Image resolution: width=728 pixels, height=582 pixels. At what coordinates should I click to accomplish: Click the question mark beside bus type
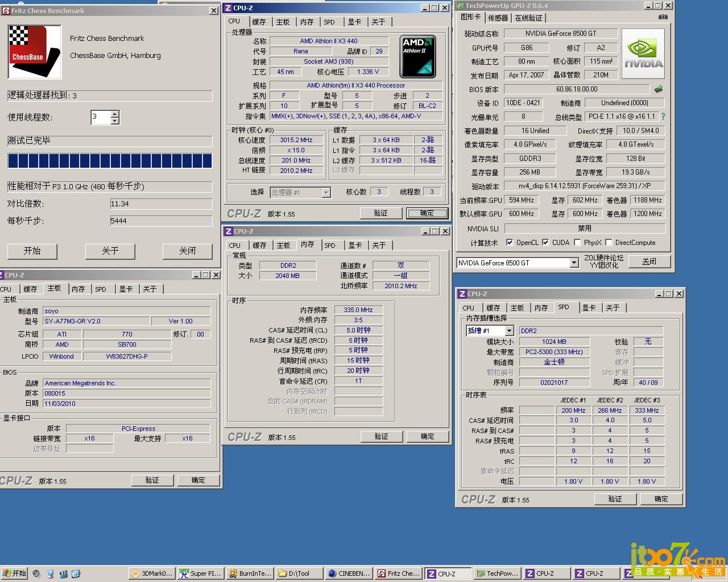pyautogui.click(x=663, y=117)
